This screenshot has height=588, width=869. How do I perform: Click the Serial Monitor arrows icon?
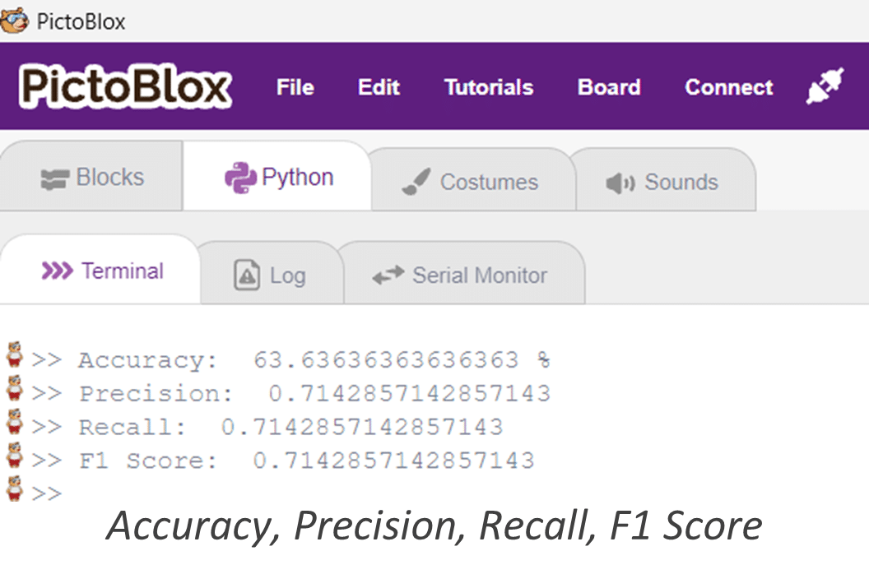pos(388,275)
